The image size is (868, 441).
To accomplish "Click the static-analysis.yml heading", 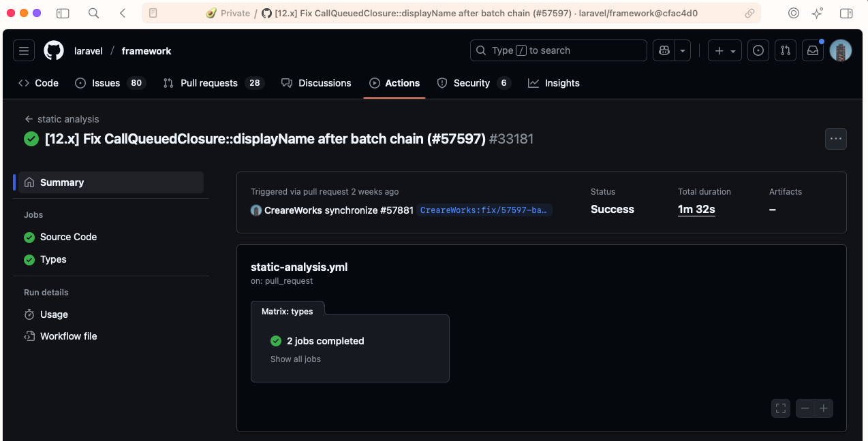I will point(299,267).
